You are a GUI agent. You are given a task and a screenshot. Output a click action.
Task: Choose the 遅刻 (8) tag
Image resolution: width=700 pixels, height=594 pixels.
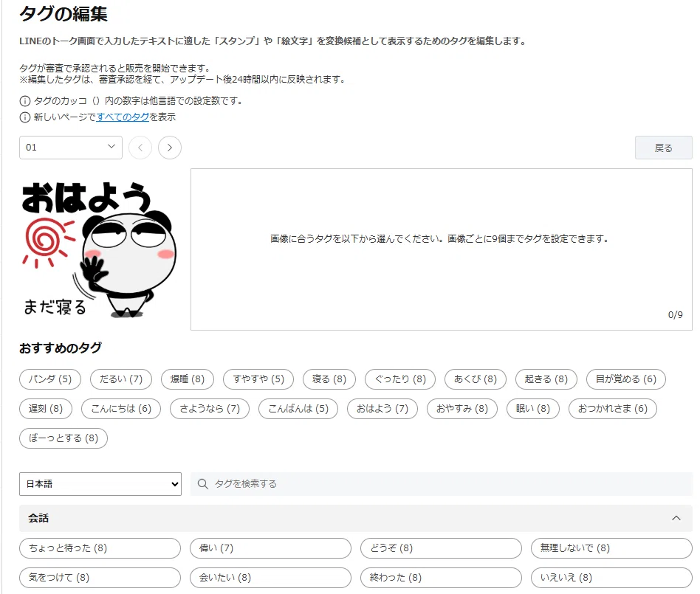point(46,409)
